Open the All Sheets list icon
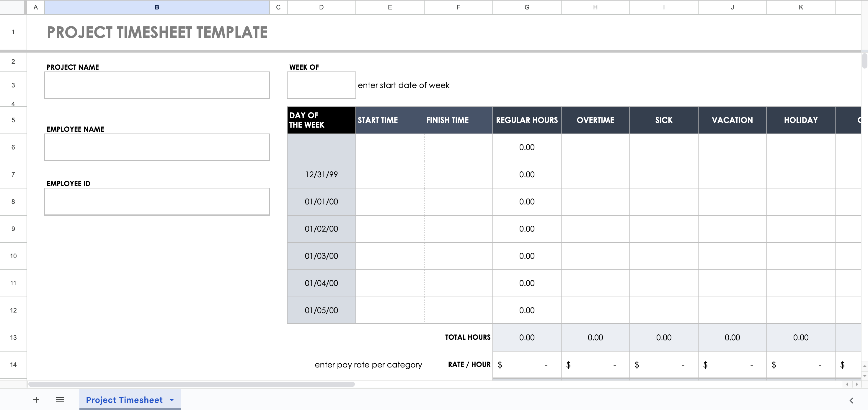This screenshot has height=410, width=868. [x=60, y=400]
